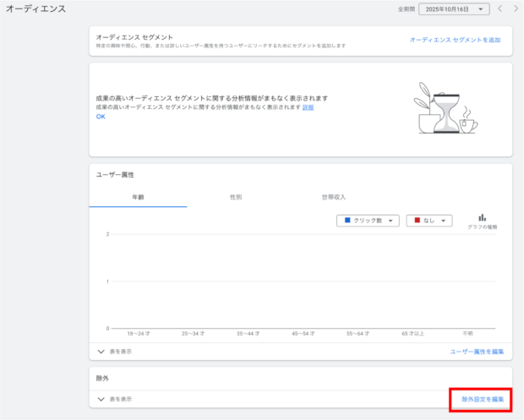524x420 pixels.
Task: Click the red なし color square
Action: click(417, 221)
